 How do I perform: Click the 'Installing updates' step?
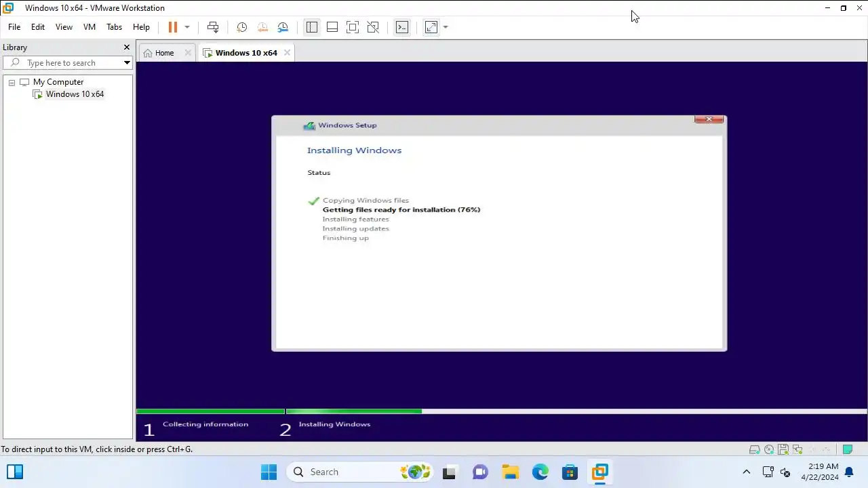point(355,228)
